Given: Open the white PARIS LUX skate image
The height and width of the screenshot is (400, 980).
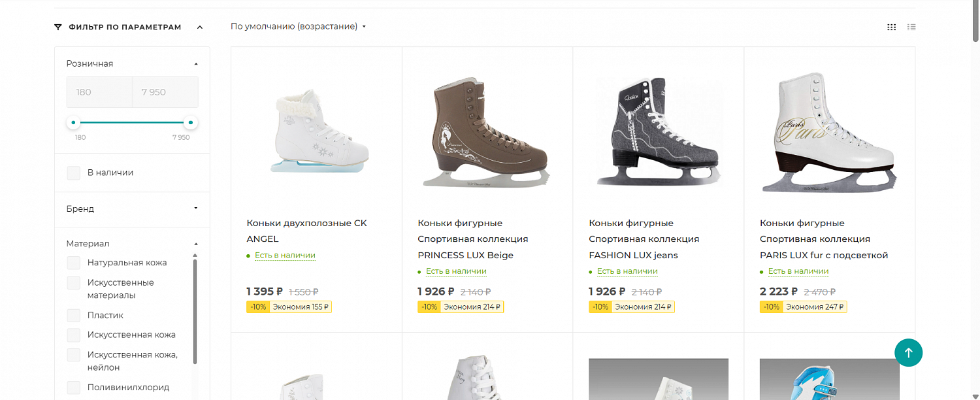Looking at the screenshot, I should click(x=829, y=133).
